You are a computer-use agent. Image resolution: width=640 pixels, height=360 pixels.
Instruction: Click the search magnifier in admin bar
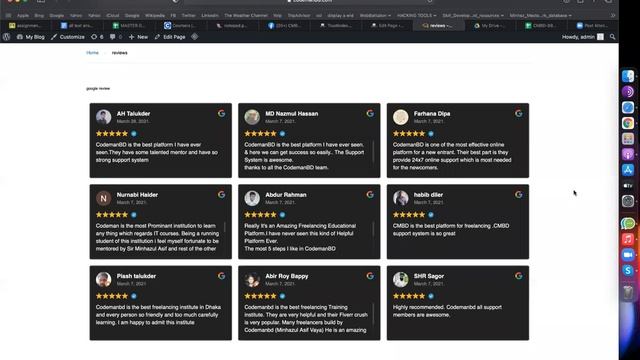click(x=612, y=37)
